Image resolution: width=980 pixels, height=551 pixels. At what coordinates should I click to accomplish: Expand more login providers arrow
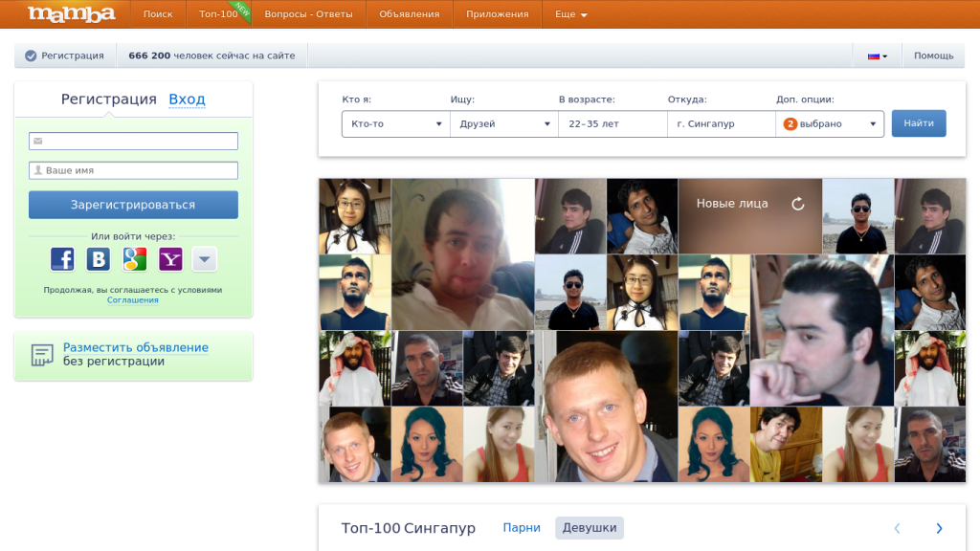pos(205,258)
